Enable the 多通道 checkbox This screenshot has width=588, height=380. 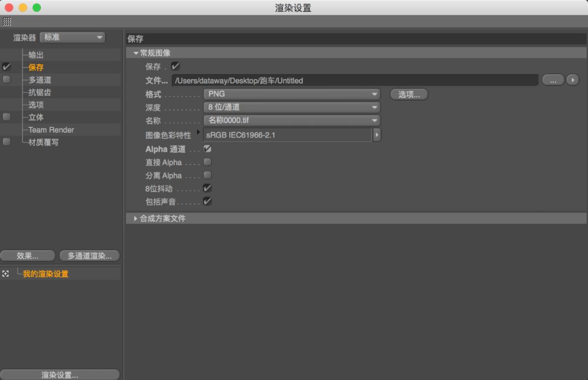point(7,79)
